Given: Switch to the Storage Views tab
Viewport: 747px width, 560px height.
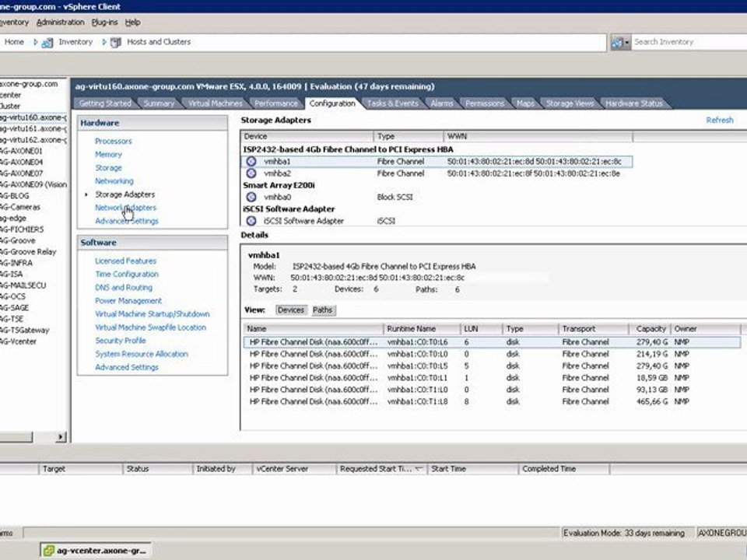Looking at the screenshot, I should [570, 103].
